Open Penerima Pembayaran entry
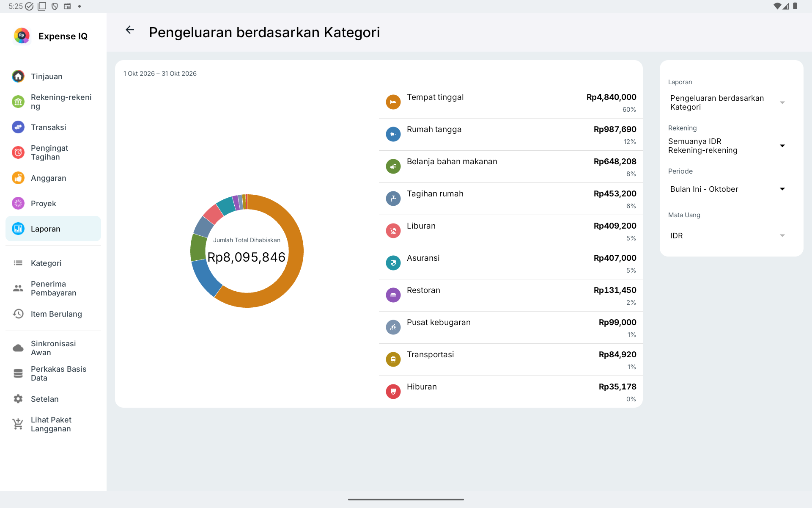Screen dimensions: 812x508 point(53,288)
